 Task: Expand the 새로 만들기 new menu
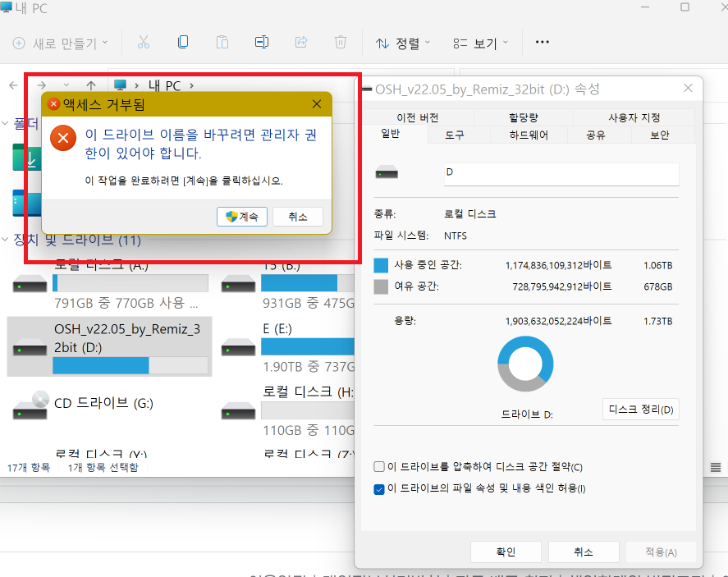[x=61, y=44]
